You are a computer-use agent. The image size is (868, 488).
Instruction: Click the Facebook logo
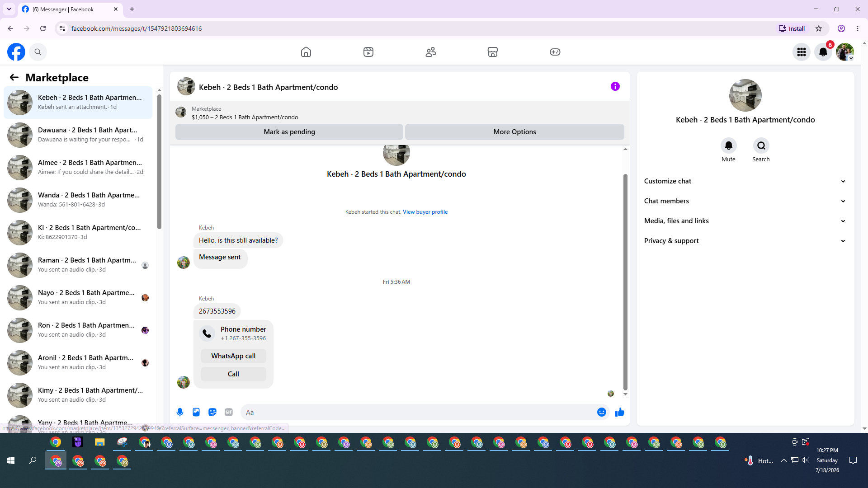pos(16,52)
